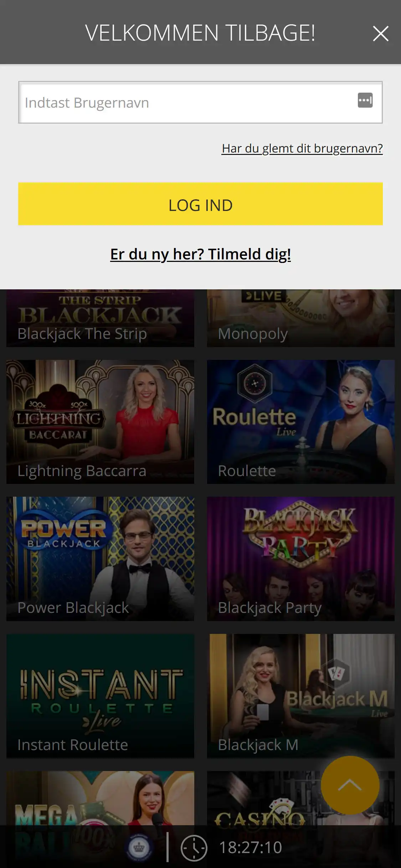
Task: Select the Blackjack M game tile
Action: click(301, 696)
